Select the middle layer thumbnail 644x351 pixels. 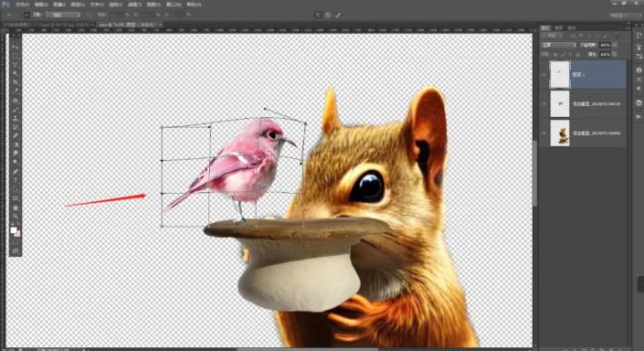(560, 104)
